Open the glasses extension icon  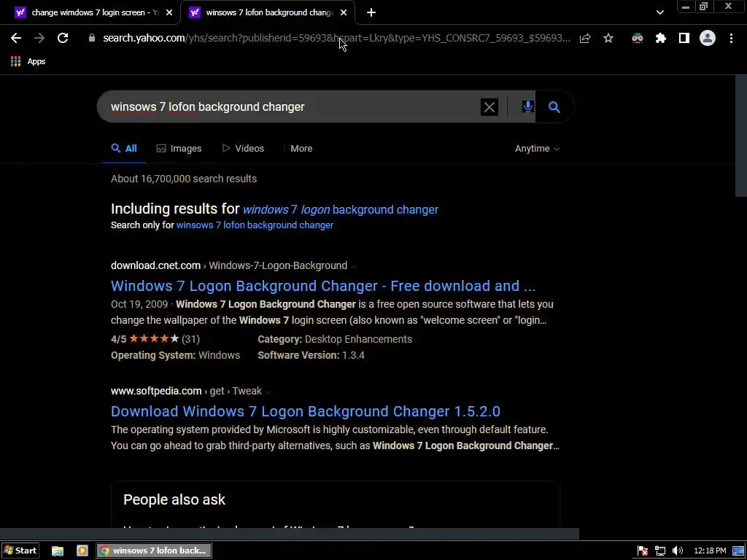click(638, 38)
